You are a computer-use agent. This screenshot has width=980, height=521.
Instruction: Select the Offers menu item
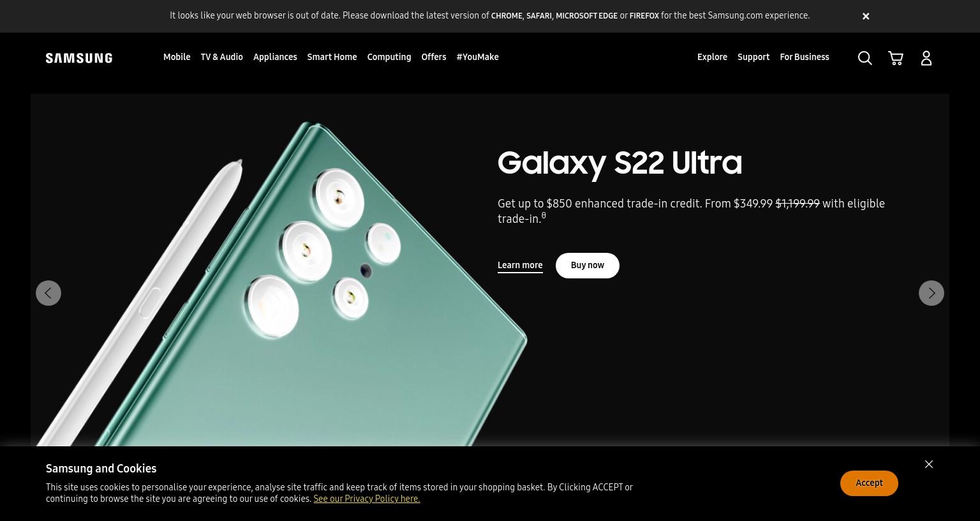434,57
